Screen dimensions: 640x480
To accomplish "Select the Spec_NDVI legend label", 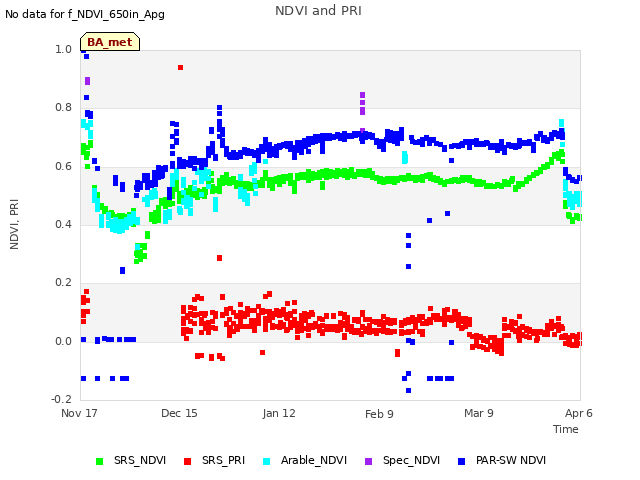I will click(411, 460).
